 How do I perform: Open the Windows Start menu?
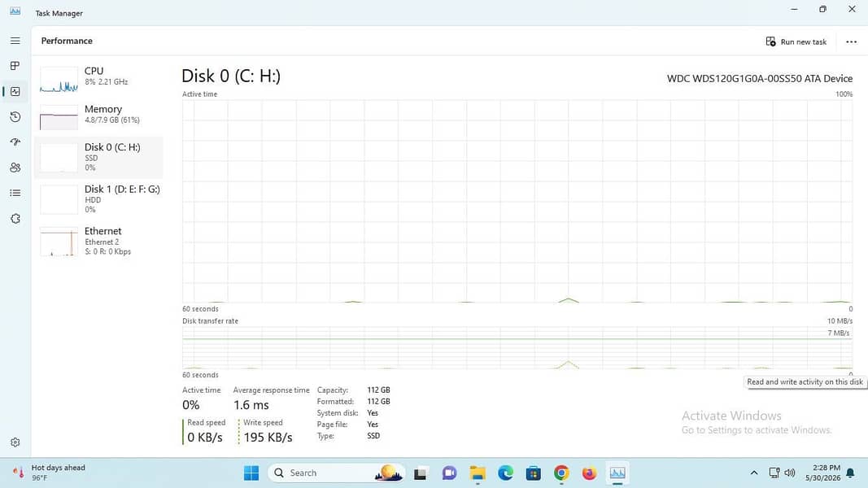[251, 473]
